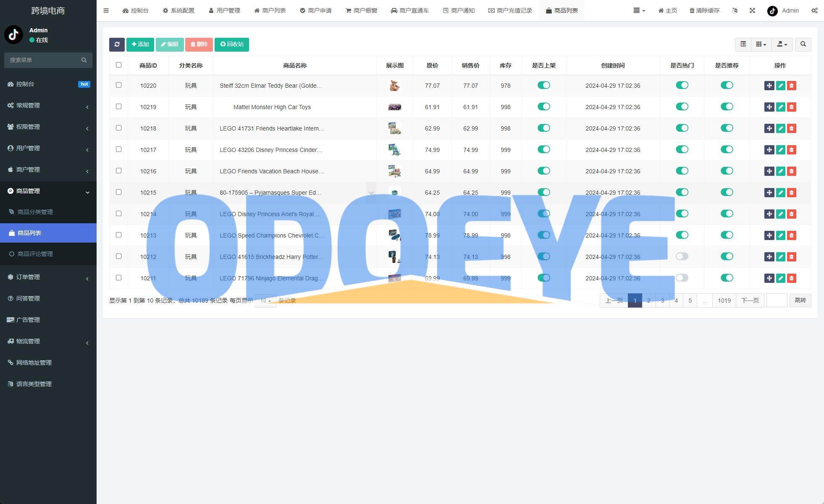Check the select-all checkbox in table header
The image size is (824, 504).
coord(118,65)
